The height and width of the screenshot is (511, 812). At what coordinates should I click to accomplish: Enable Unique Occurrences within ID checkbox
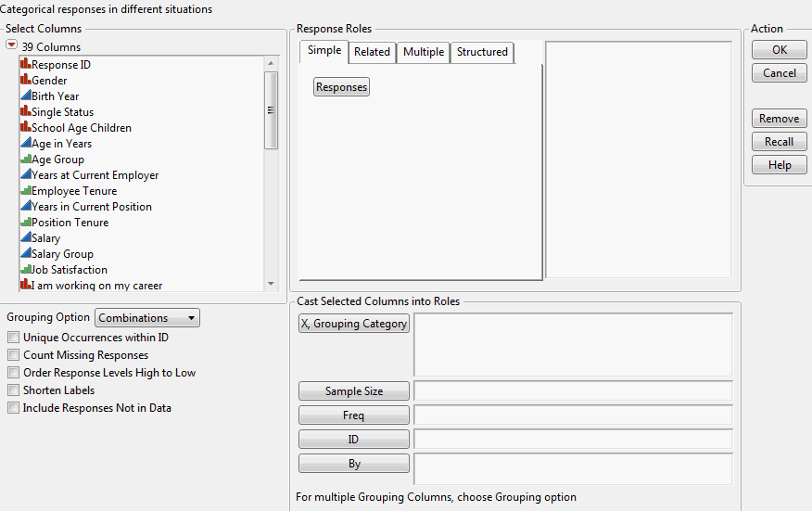click(13, 338)
